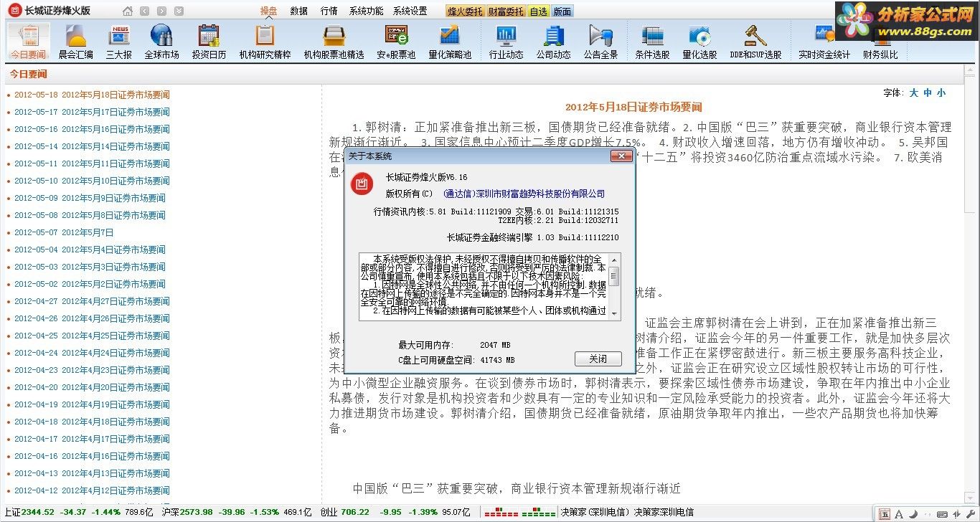Click the 创业 index value in status bar

[354, 512]
